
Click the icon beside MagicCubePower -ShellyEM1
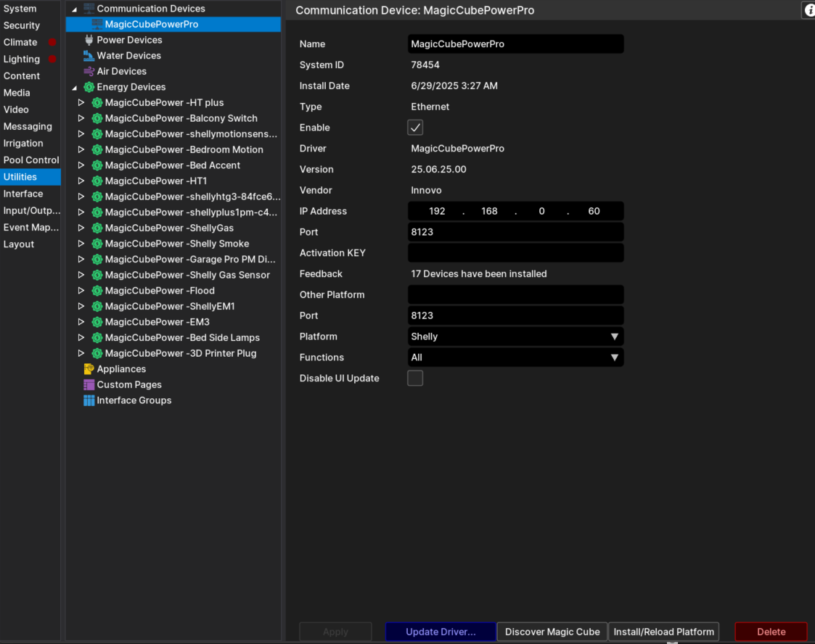pyautogui.click(x=97, y=307)
